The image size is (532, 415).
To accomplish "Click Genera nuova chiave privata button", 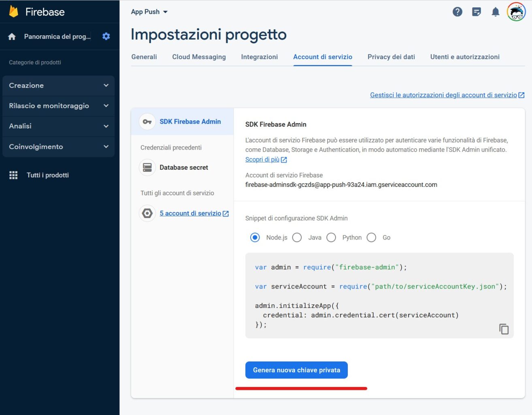I will (x=296, y=370).
